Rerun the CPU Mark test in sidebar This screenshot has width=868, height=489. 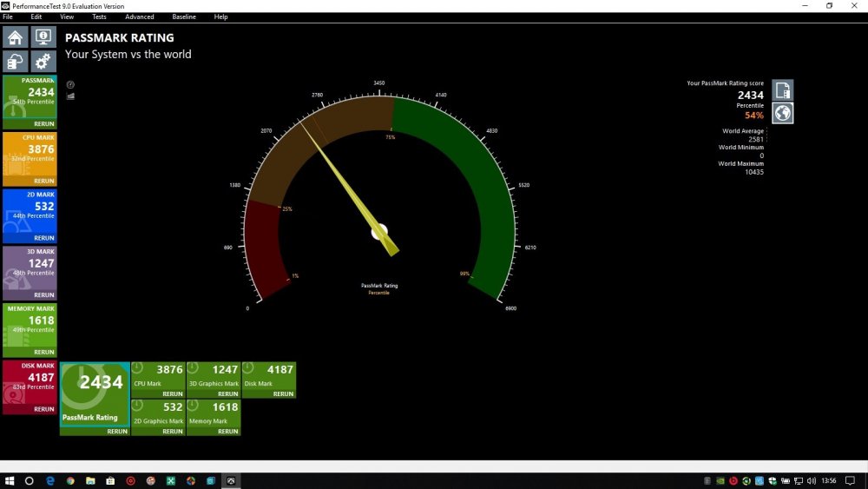coord(43,181)
